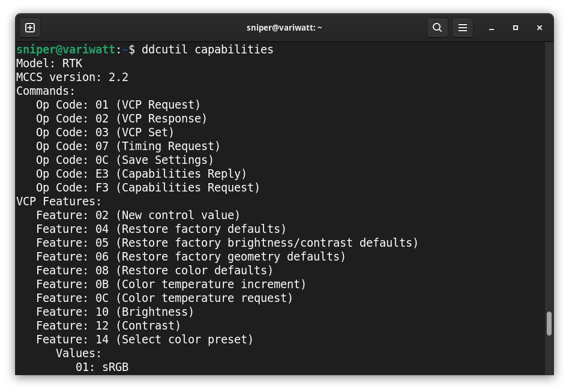Click the 01: sRGB value line
Image resolution: width=569 pixels, height=392 pixels.
coord(102,367)
